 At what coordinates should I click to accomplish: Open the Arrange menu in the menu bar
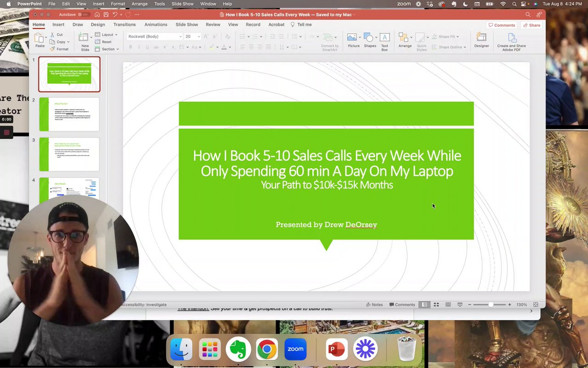coord(140,4)
